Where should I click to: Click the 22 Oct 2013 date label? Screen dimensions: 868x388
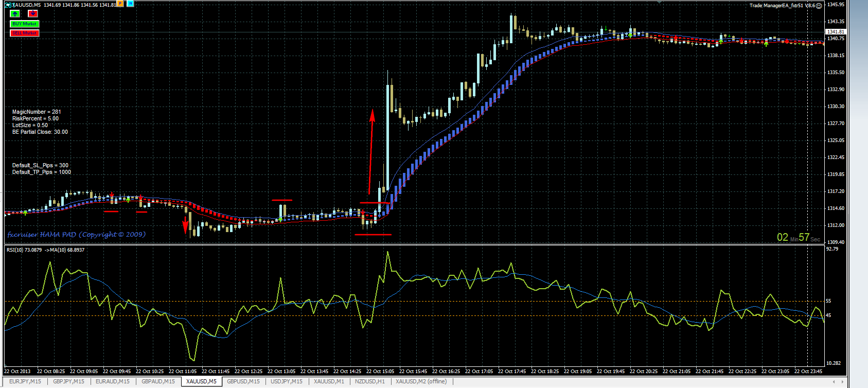point(17,371)
